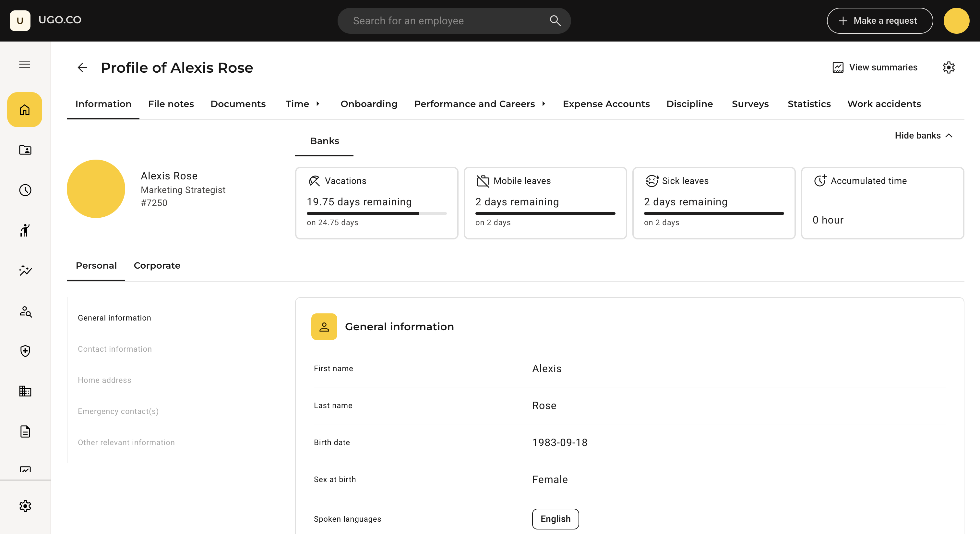Viewport: 980px width, 534px height.
Task: Click the Make a request button
Action: (879, 20)
